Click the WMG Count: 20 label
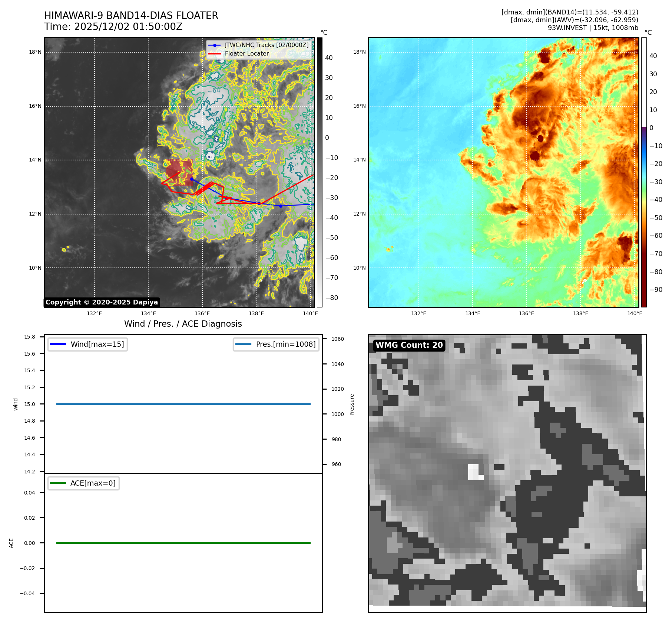The image size is (672, 626). coord(409,345)
